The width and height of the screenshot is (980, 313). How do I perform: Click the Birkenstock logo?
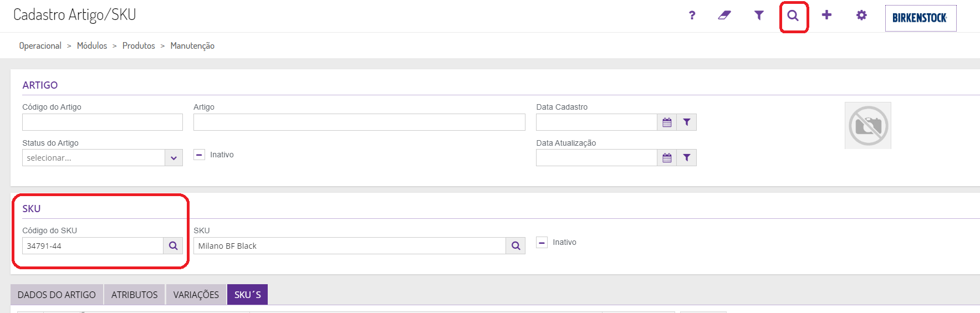click(x=920, y=18)
